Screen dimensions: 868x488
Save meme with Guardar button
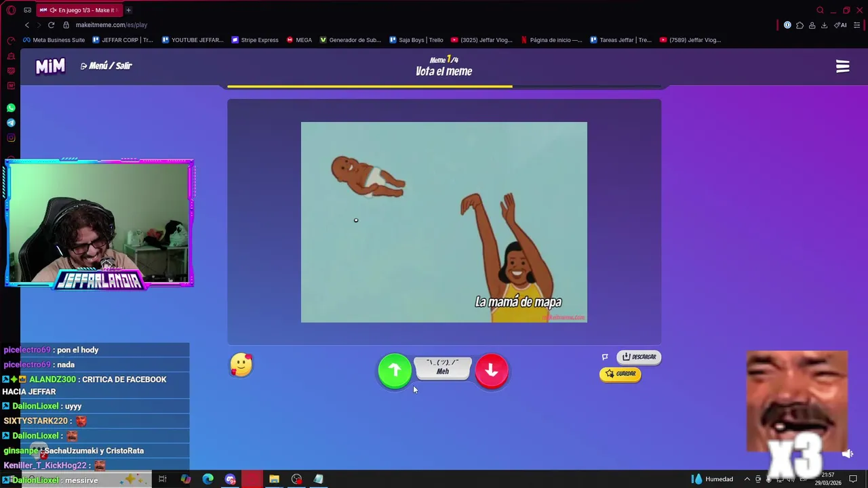pyautogui.click(x=620, y=373)
